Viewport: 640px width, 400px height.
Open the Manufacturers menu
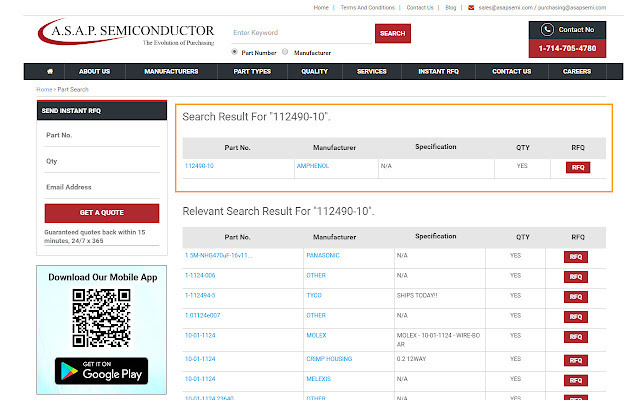(x=171, y=71)
